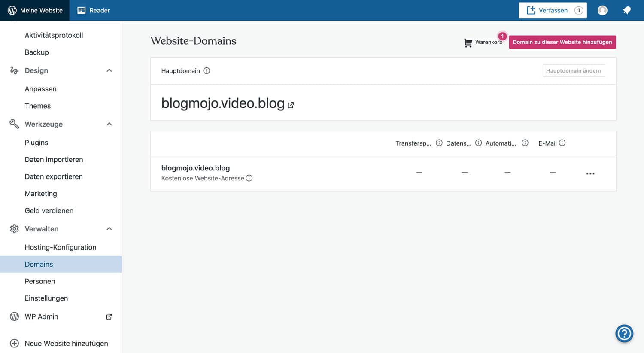
Task: Switch to the Reader tab
Action: click(x=93, y=10)
